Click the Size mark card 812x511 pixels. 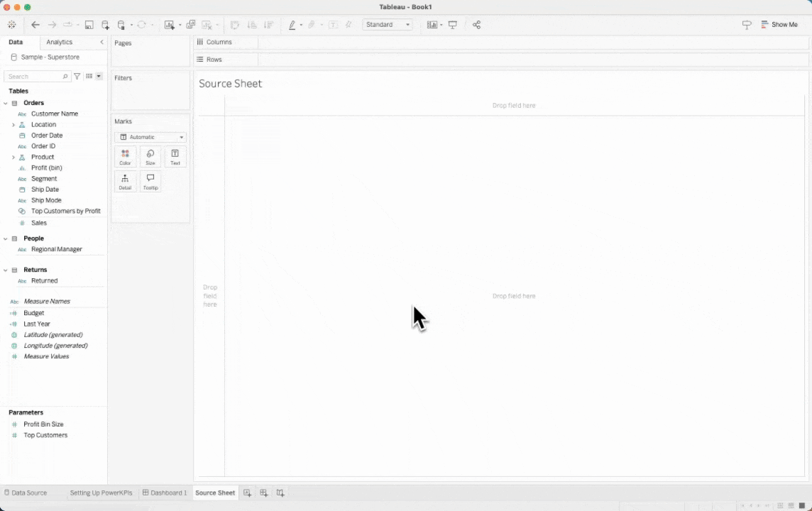pyautogui.click(x=150, y=156)
